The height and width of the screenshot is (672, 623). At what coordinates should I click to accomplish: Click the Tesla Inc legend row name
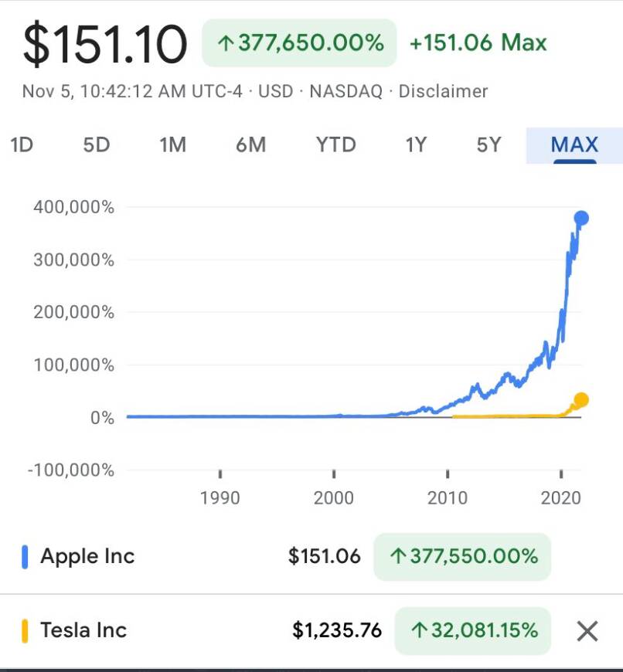[x=83, y=630]
